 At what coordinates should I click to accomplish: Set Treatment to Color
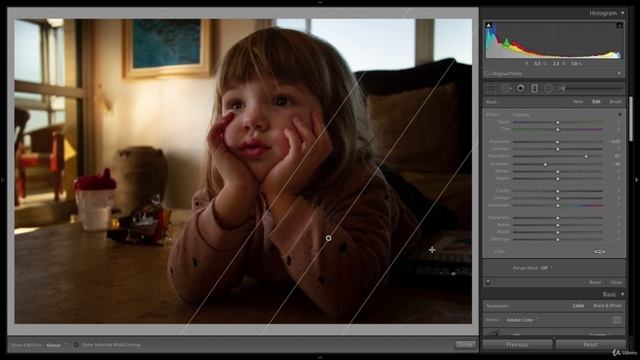578,306
